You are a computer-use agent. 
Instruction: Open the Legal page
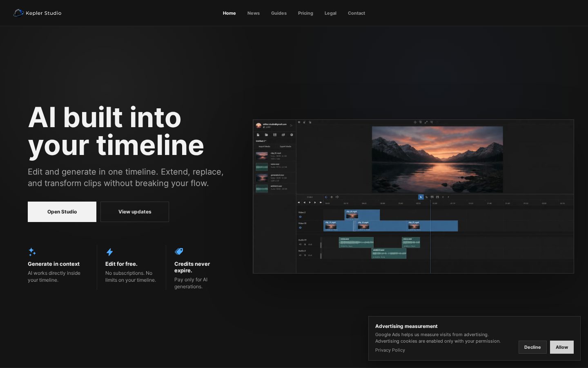(x=330, y=13)
